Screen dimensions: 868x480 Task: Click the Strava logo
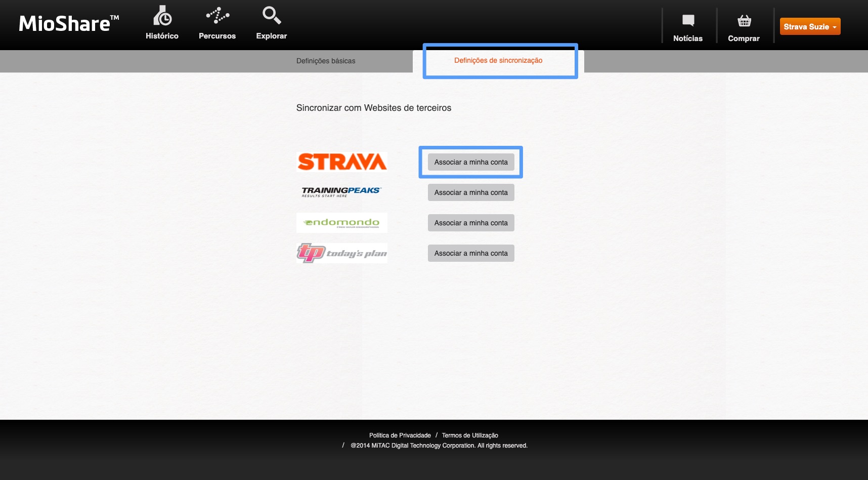click(x=342, y=162)
